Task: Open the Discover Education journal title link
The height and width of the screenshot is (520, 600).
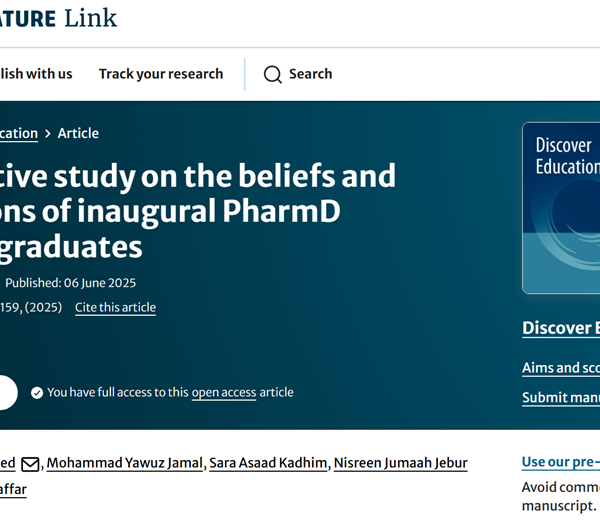Action: (561, 328)
